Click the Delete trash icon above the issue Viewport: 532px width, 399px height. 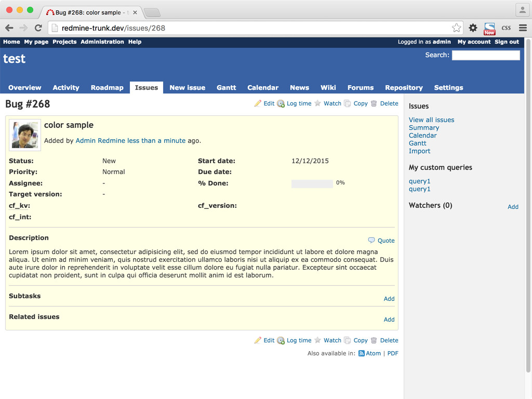[x=374, y=103]
